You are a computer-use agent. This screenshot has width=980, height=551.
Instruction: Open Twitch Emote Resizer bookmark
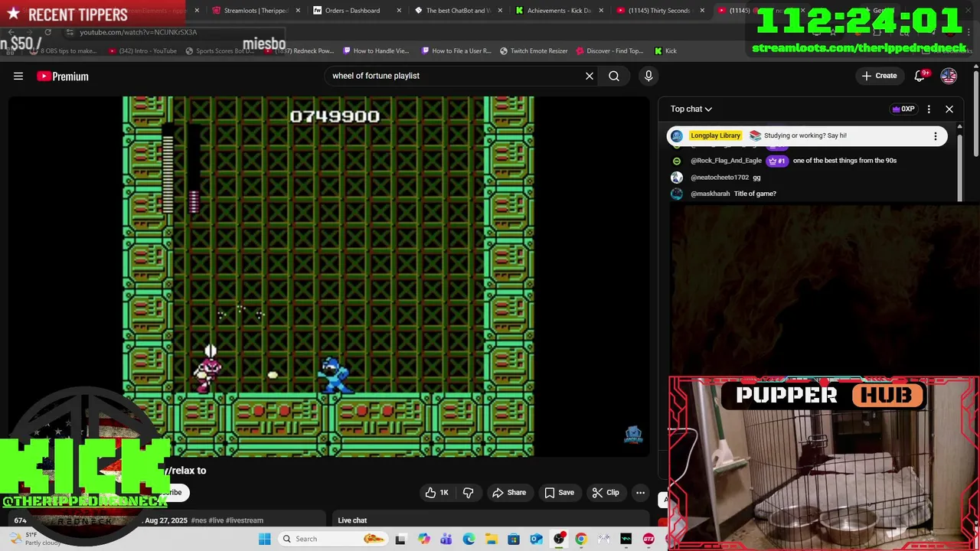click(x=534, y=51)
